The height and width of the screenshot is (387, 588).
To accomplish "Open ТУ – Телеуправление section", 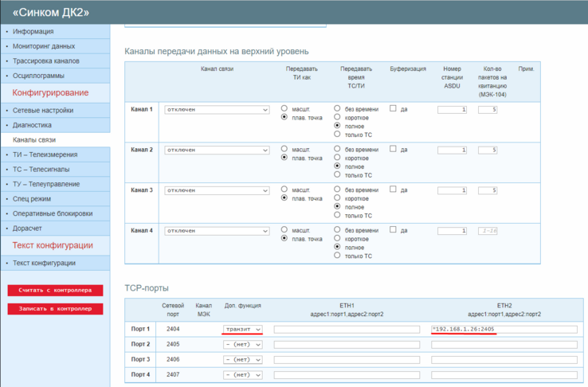I will coord(46,184).
